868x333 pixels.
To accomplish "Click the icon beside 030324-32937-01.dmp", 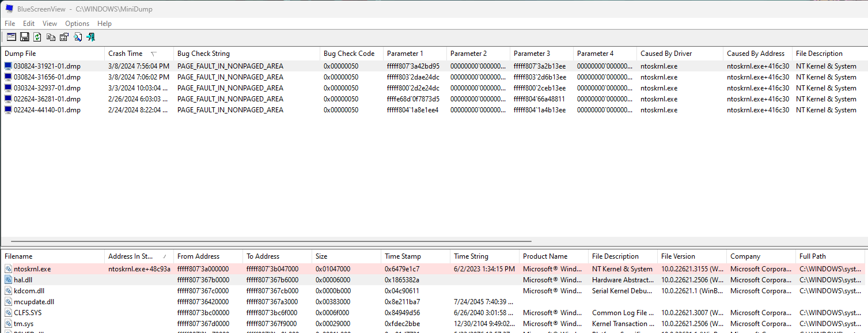I will point(8,88).
